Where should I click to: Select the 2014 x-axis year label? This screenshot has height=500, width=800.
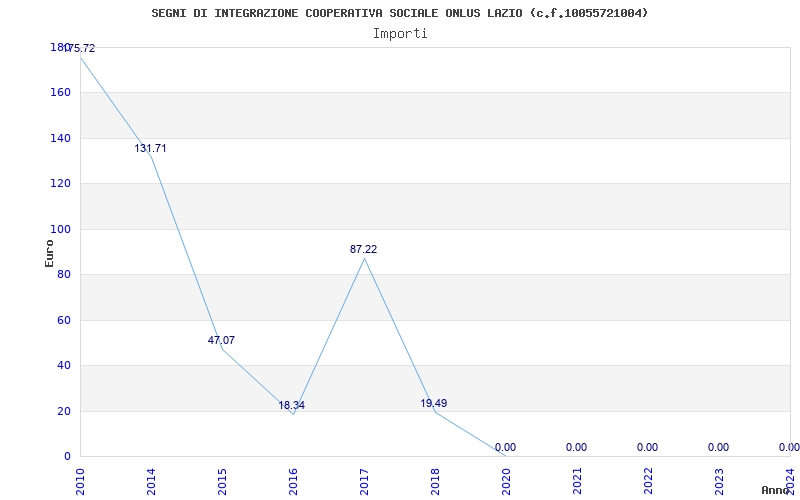tap(151, 482)
